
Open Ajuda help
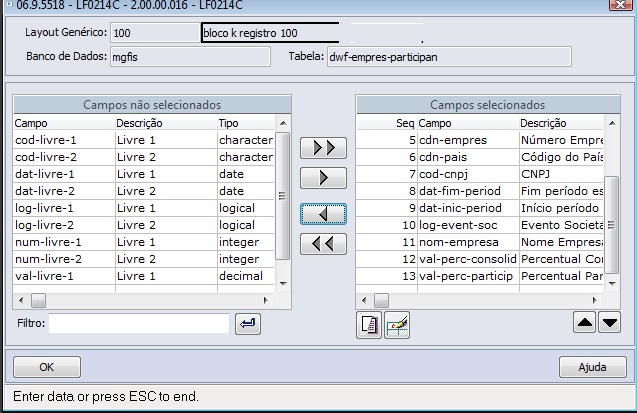coord(593,367)
